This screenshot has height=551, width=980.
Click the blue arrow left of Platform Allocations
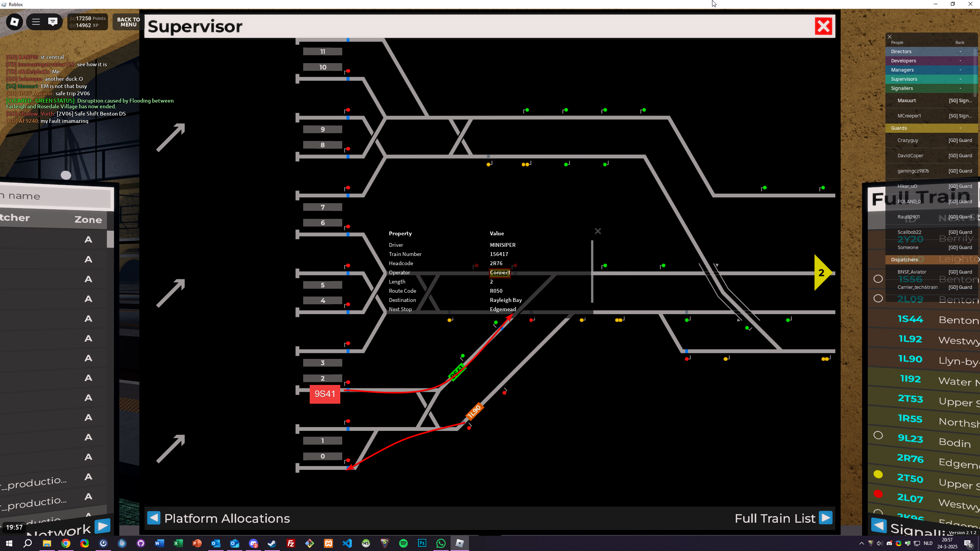click(x=154, y=518)
